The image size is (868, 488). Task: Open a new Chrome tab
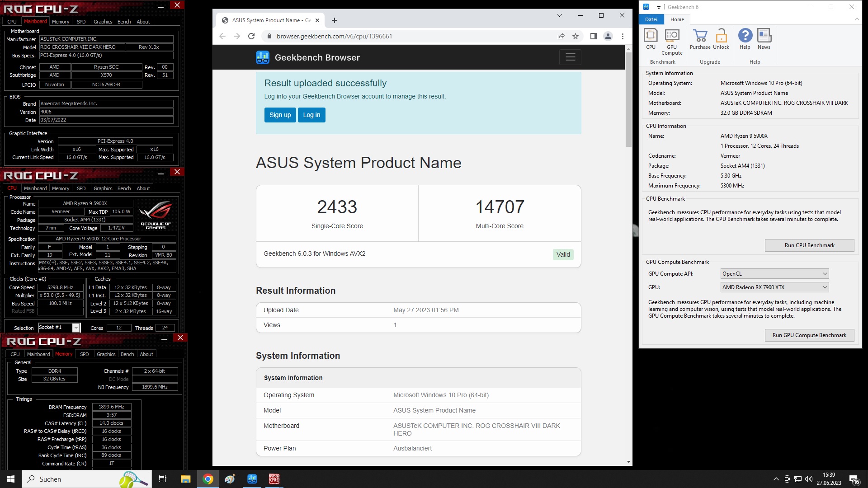pyautogui.click(x=335, y=20)
